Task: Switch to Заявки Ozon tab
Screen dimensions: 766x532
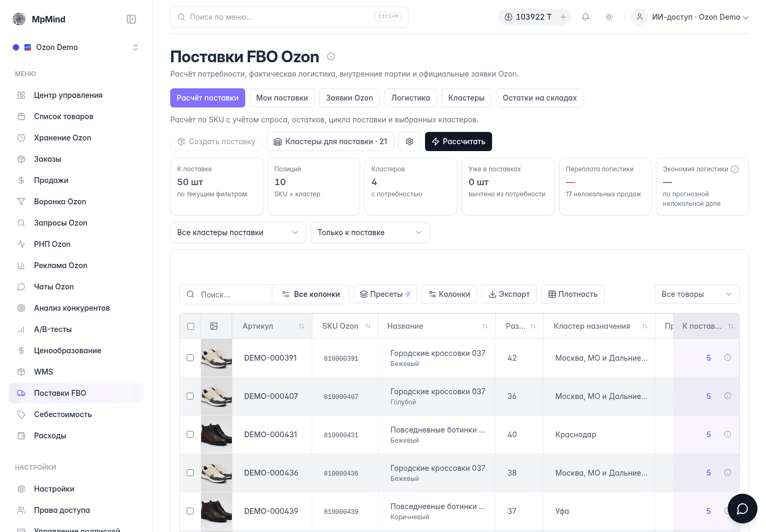Action: pos(349,98)
